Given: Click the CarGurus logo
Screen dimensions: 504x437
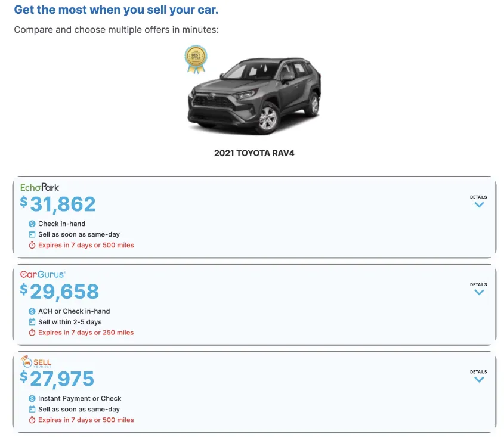Looking at the screenshot, I should pyautogui.click(x=42, y=275).
